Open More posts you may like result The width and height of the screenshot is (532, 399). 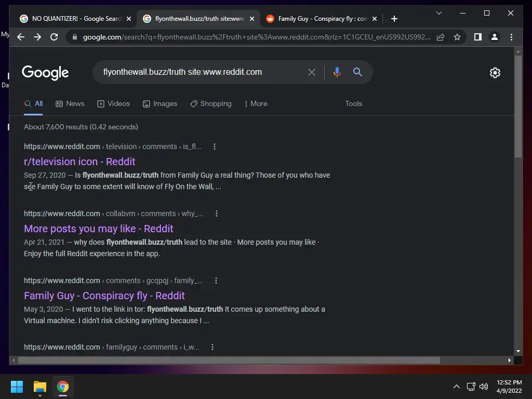coord(98,229)
